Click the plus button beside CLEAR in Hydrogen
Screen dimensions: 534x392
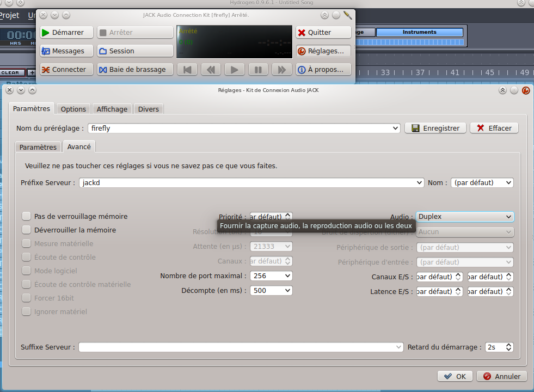(x=32, y=72)
